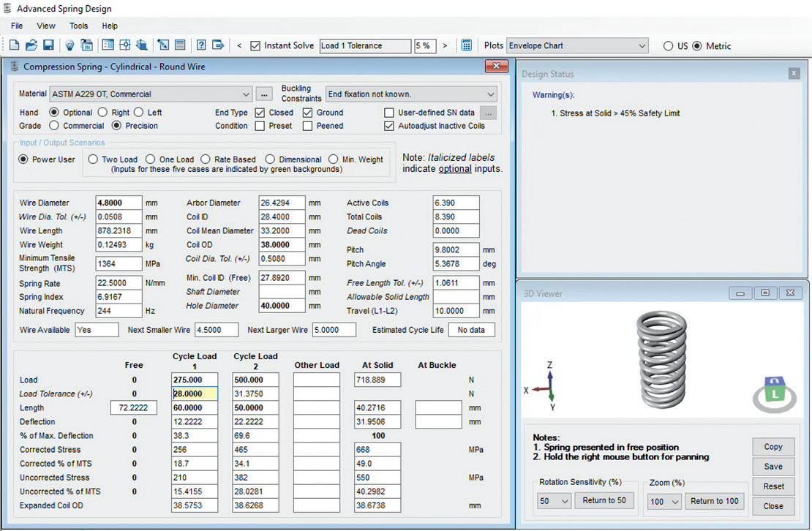Open a file using the folder icon
812x531 pixels.
(x=31, y=45)
